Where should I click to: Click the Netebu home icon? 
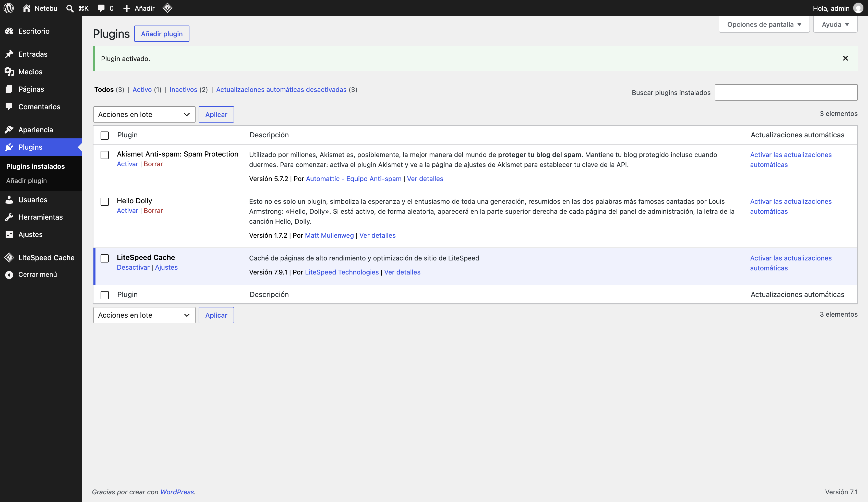click(x=27, y=8)
